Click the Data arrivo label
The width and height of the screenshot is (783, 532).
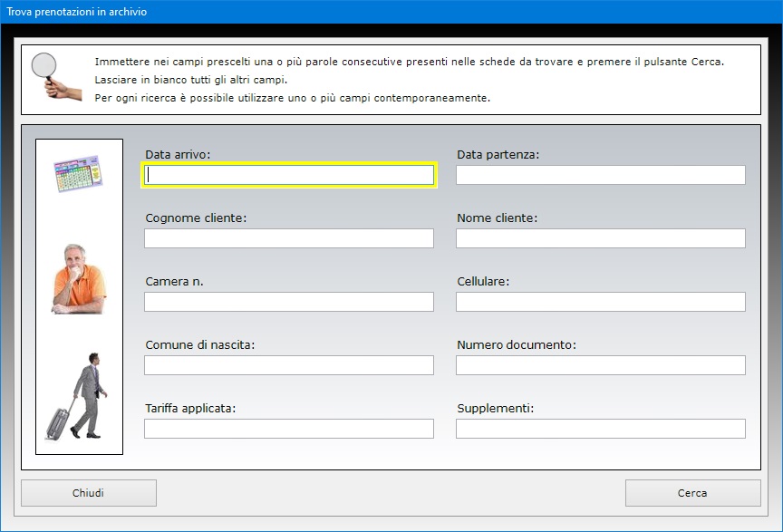click(178, 155)
